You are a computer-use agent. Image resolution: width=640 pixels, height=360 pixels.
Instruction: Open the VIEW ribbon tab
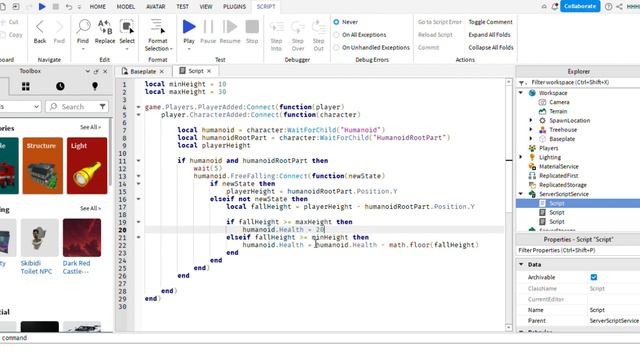pyautogui.click(x=206, y=7)
